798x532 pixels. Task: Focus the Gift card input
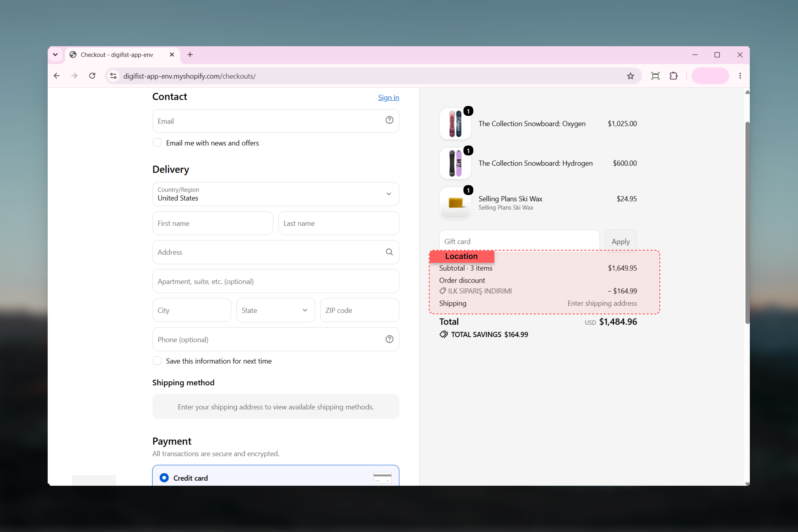[519, 242]
